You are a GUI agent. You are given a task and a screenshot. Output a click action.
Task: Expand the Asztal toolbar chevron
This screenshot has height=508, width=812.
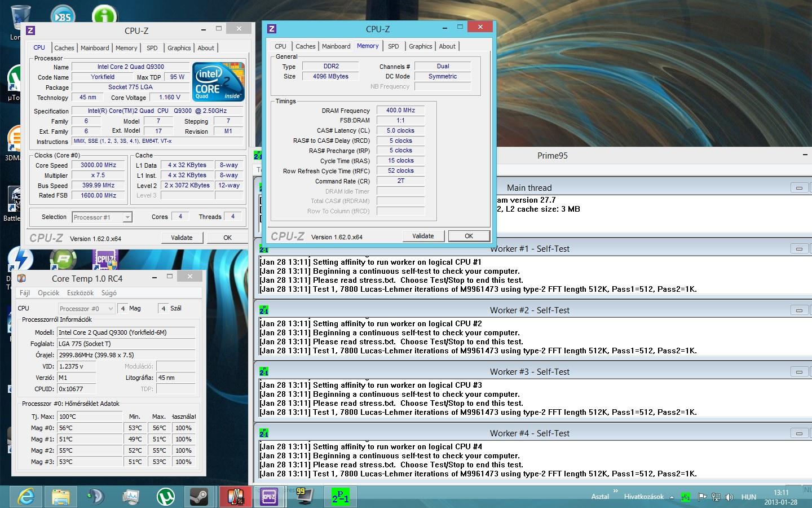616,491
